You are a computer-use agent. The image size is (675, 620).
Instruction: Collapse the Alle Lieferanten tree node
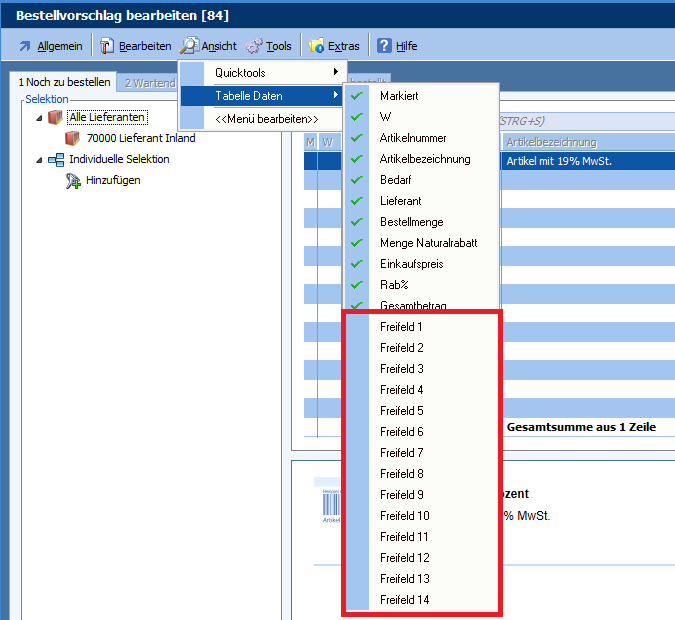(39, 118)
